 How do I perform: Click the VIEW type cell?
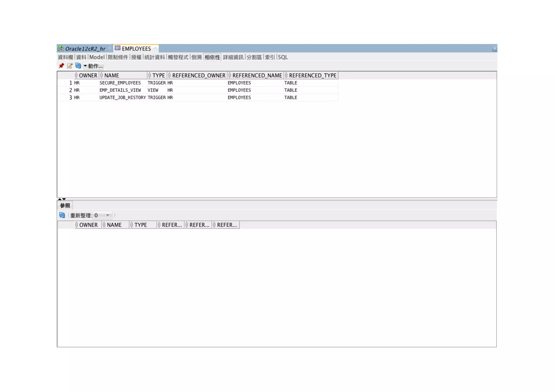157,90
